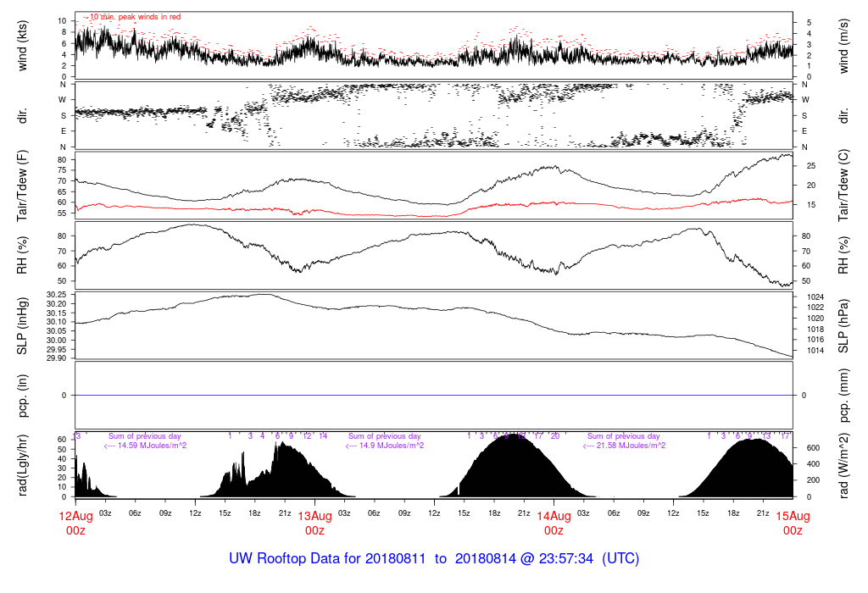Viewport: 868px width, 593px height.
Task: Click the '21.58 MJoules/m^2' daily sum text
Action: point(624,446)
